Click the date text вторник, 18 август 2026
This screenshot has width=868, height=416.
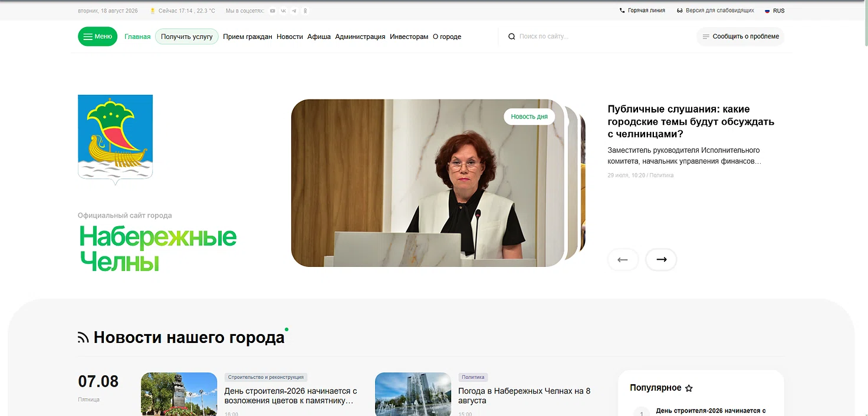108,11
